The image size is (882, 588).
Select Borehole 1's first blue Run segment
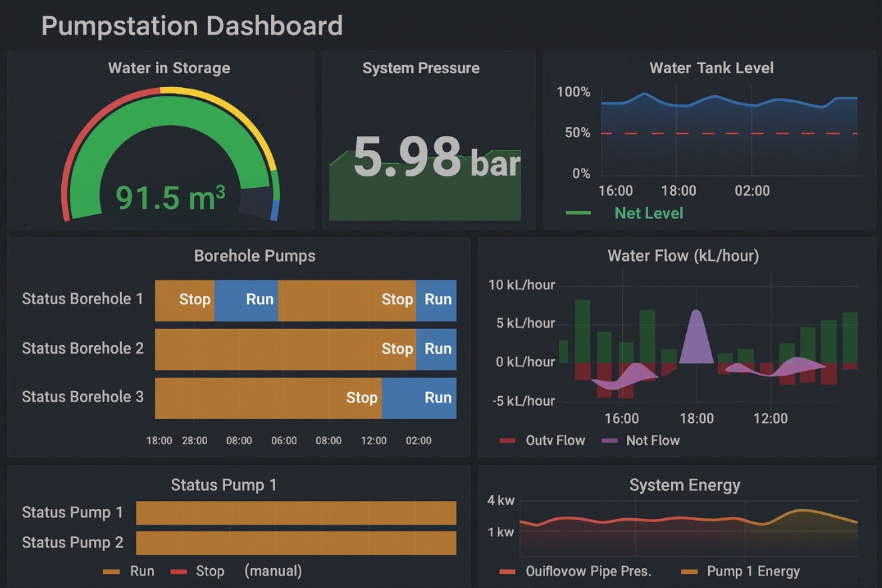coord(246,300)
